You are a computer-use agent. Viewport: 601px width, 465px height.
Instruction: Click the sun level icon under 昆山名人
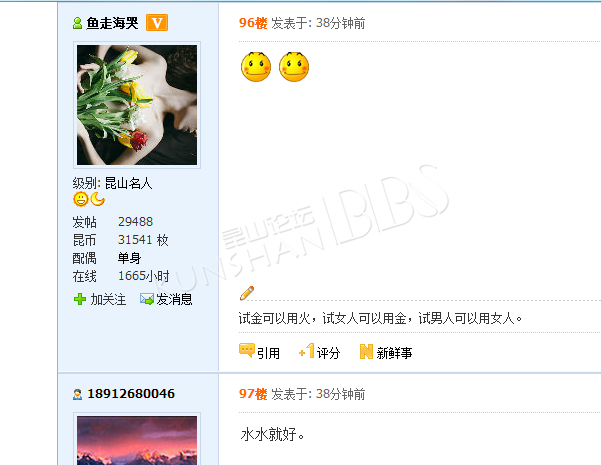tap(80, 199)
